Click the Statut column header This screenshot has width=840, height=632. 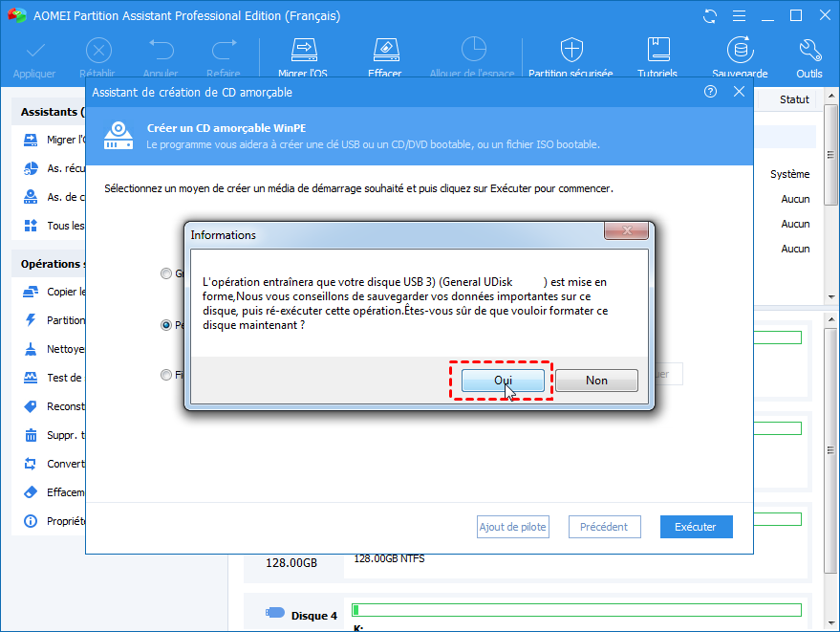coord(794,99)
